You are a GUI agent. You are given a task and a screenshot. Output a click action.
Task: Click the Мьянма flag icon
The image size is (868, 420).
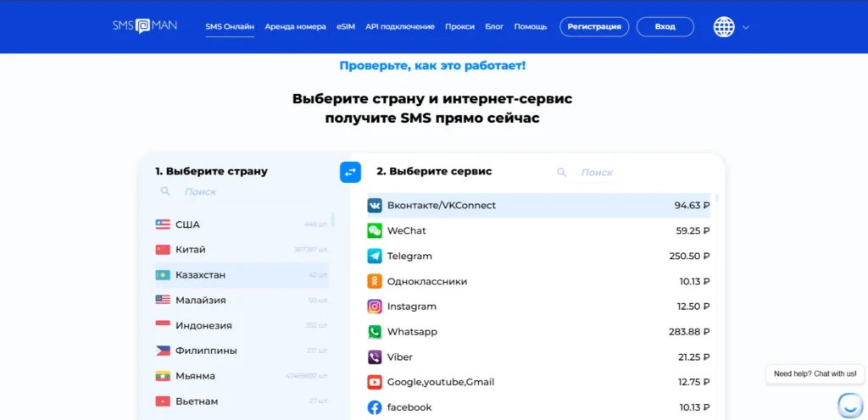[163, 376]
